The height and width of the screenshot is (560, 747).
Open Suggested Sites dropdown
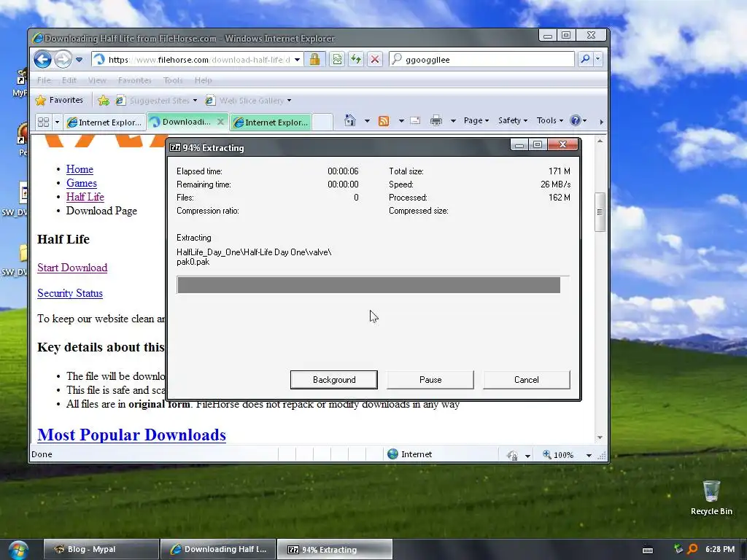pyautogui.click(x=156, y=101)
